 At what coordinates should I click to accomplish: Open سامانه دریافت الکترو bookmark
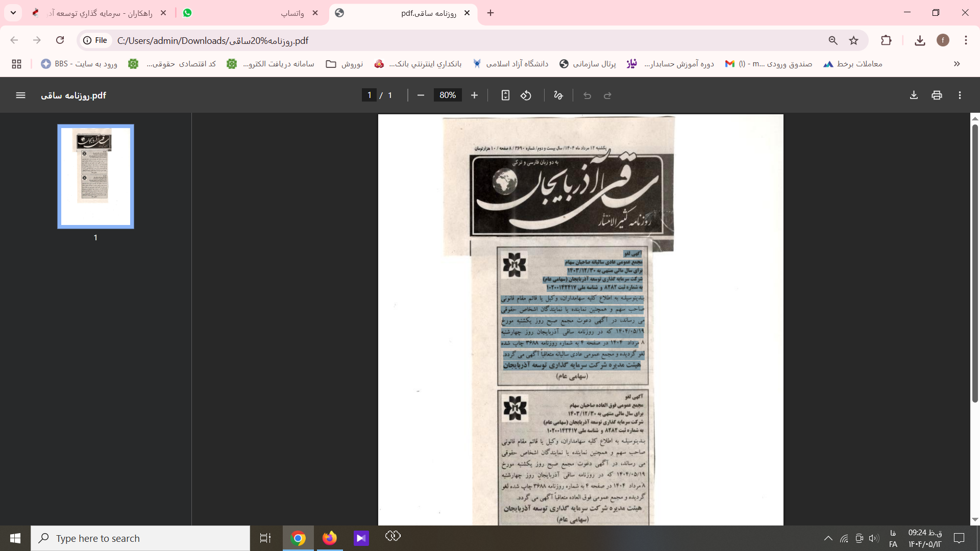tap(271, 64)
